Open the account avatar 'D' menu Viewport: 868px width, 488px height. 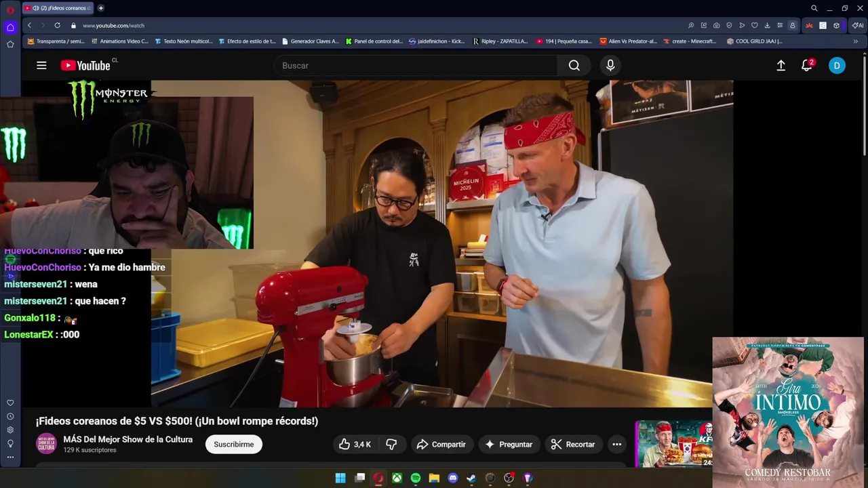837,65
